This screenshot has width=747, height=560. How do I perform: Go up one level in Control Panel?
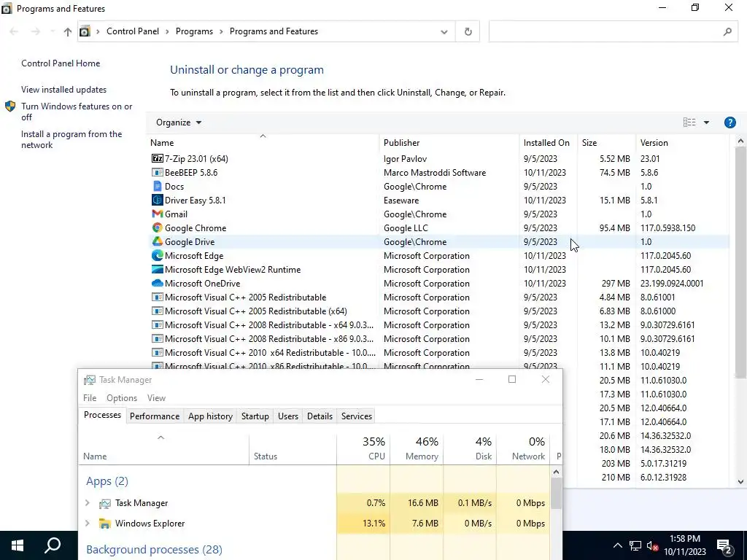68,31
